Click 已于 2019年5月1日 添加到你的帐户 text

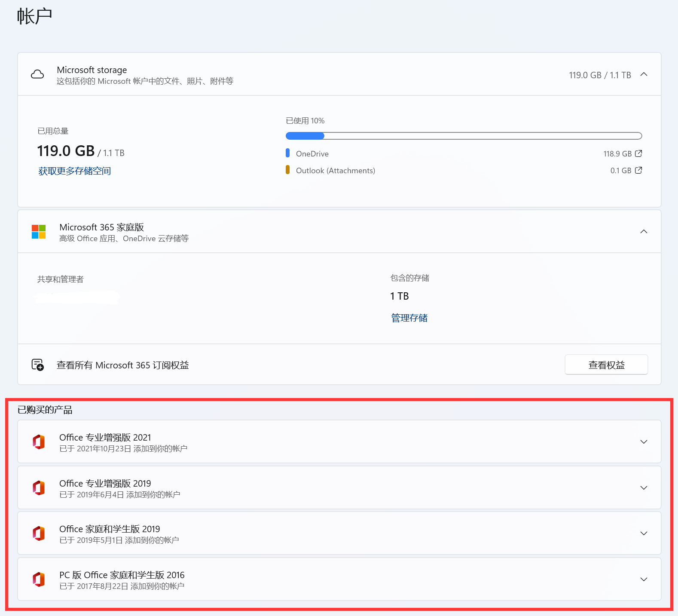119,540
